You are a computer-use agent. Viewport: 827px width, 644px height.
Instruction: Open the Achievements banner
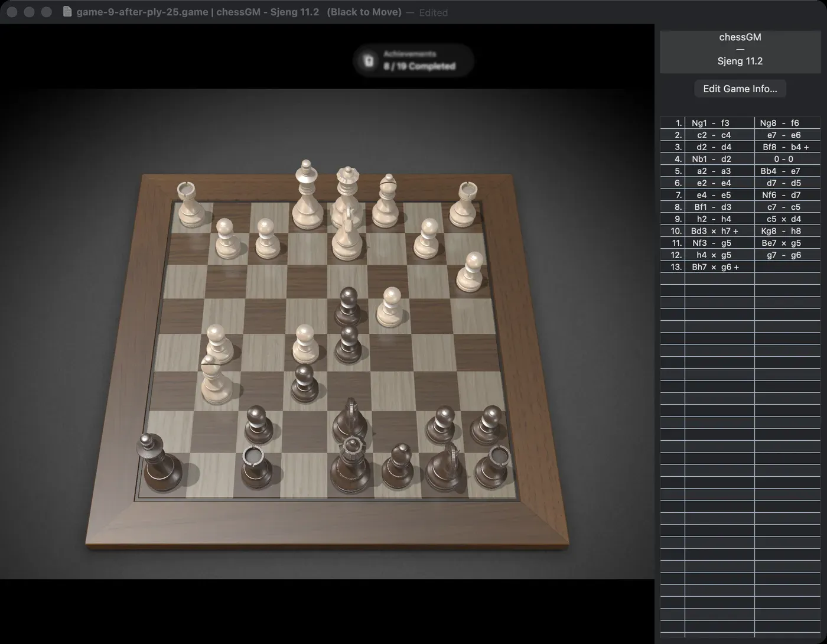point(413,60)
